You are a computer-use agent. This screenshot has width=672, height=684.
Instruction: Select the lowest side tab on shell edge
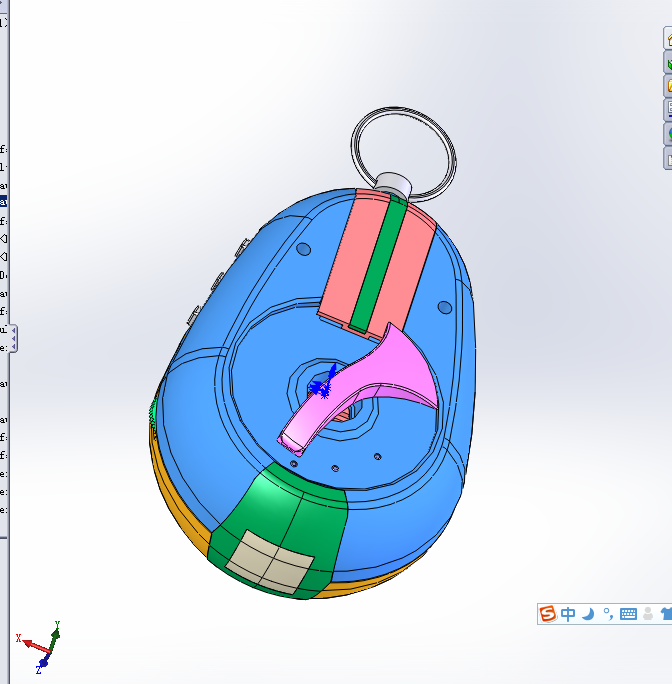point(194,315)
